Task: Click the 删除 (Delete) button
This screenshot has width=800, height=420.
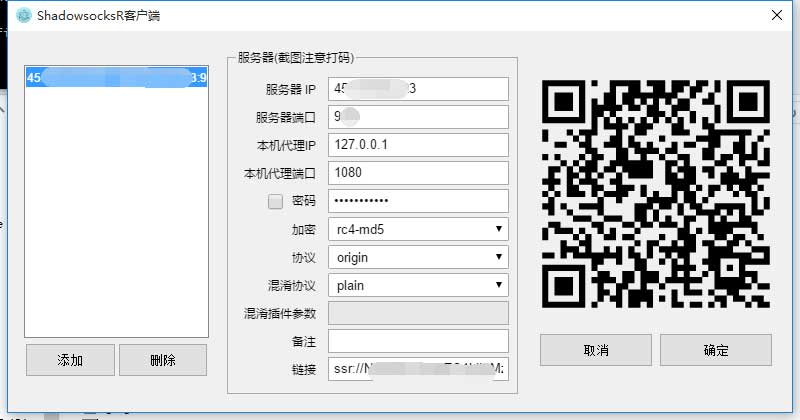Action: [x=163, y=360]
